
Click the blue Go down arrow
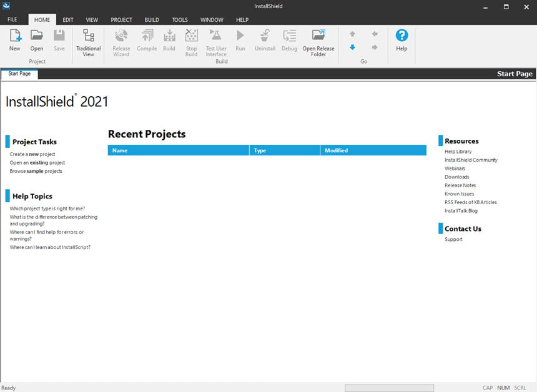click(x=352, y=47)
